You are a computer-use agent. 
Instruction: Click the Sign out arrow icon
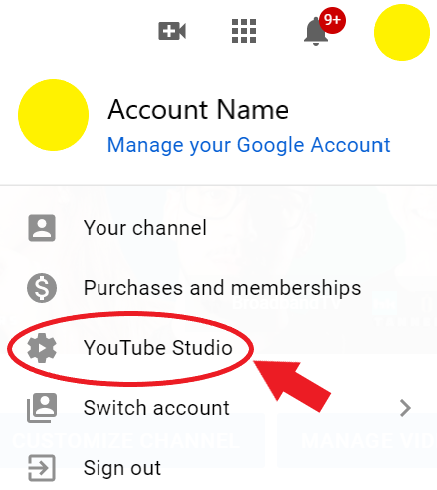coord(42,468)
